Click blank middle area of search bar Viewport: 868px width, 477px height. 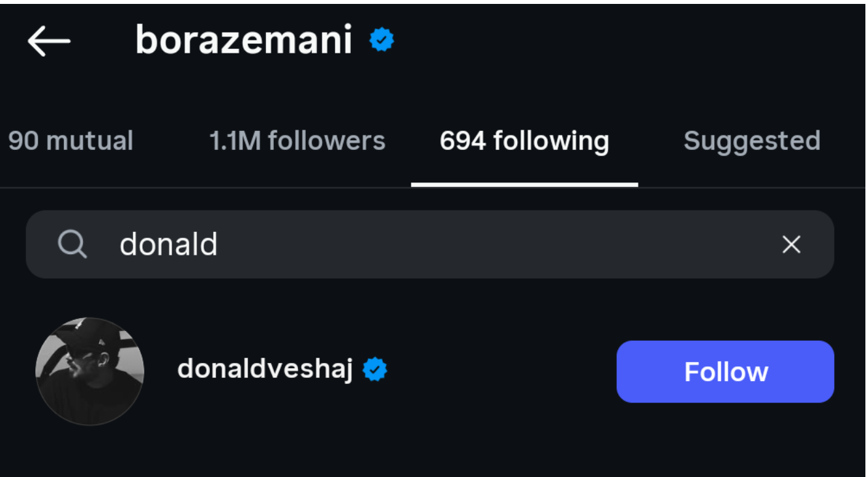[489, 245]
